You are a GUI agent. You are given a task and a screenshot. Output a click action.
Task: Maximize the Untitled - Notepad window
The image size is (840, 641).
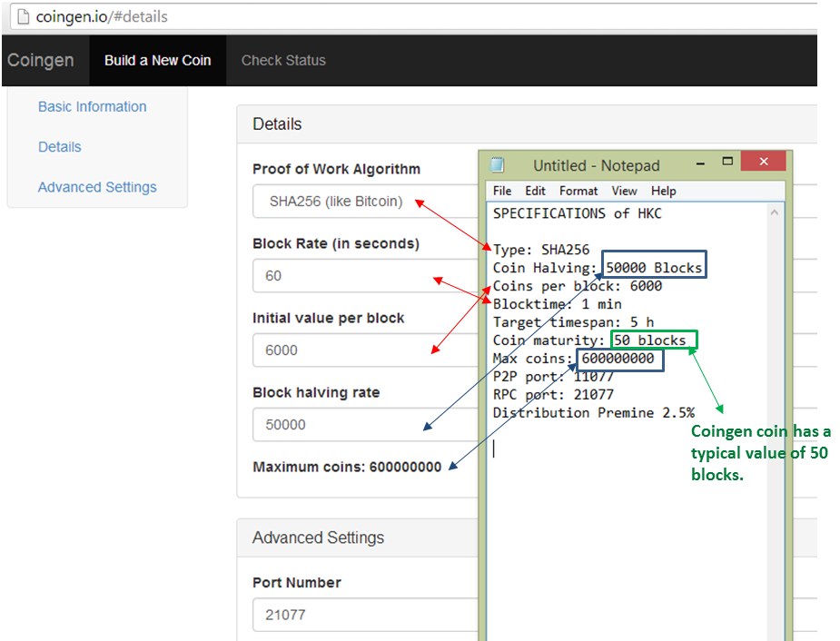pos(727,162)
